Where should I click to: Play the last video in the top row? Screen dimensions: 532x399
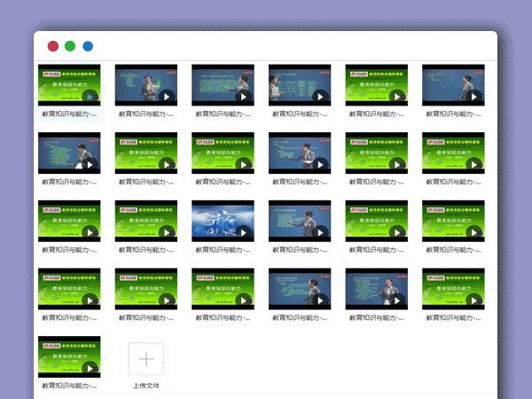tap(473, 96)
